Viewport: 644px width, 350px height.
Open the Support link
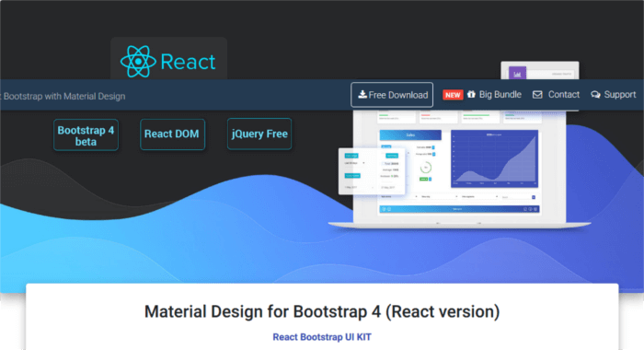(620, 95)
